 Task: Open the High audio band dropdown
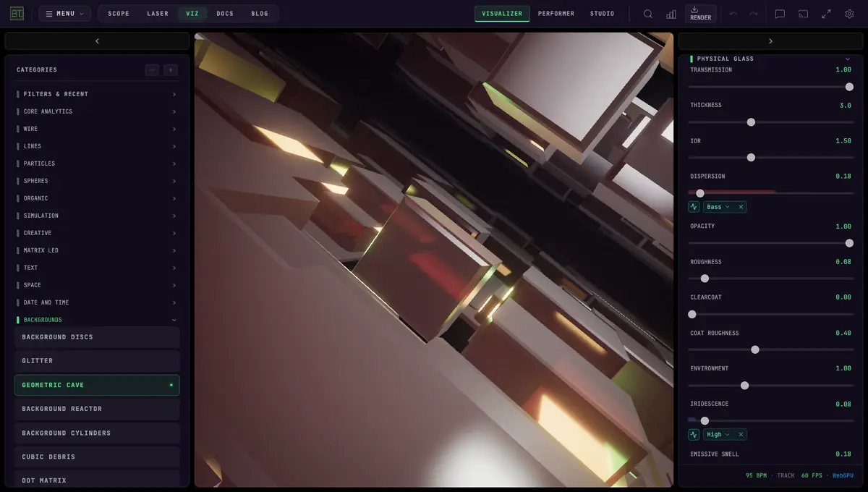tap(718, 435)
